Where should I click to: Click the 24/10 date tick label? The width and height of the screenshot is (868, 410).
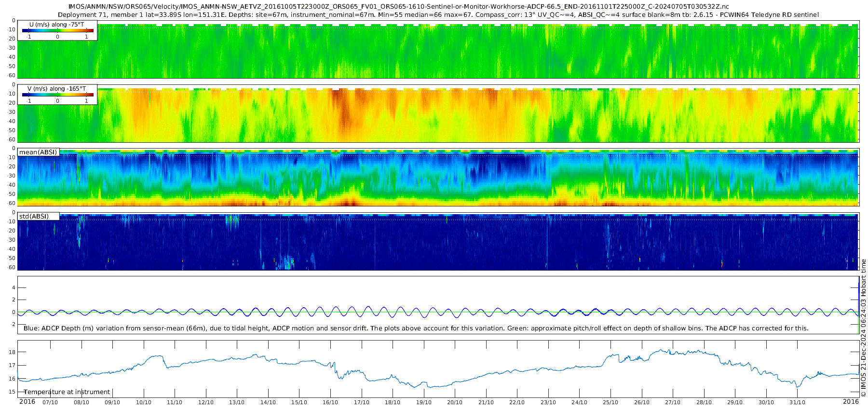click(x=579, y=402)
